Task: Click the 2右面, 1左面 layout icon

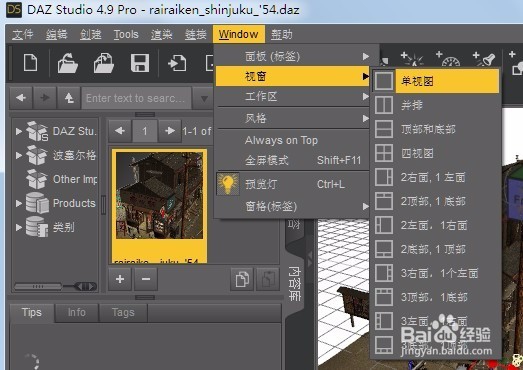Action: (x=384, y=177)
